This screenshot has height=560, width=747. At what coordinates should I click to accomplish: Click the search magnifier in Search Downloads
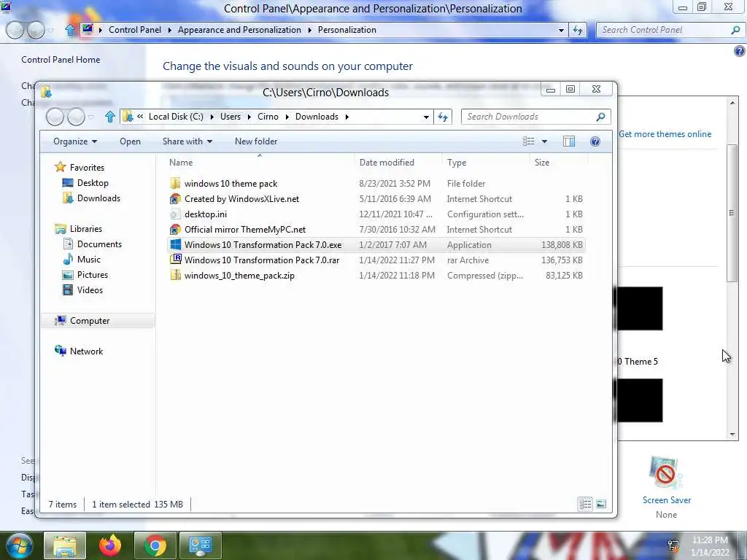point(600,117)
